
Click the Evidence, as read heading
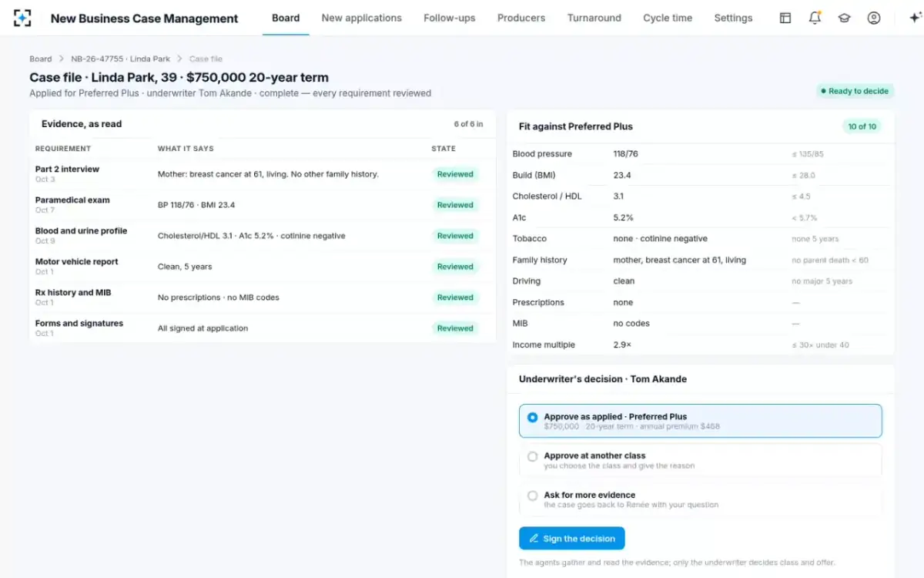pyautogui.click(x=82, y=124)
